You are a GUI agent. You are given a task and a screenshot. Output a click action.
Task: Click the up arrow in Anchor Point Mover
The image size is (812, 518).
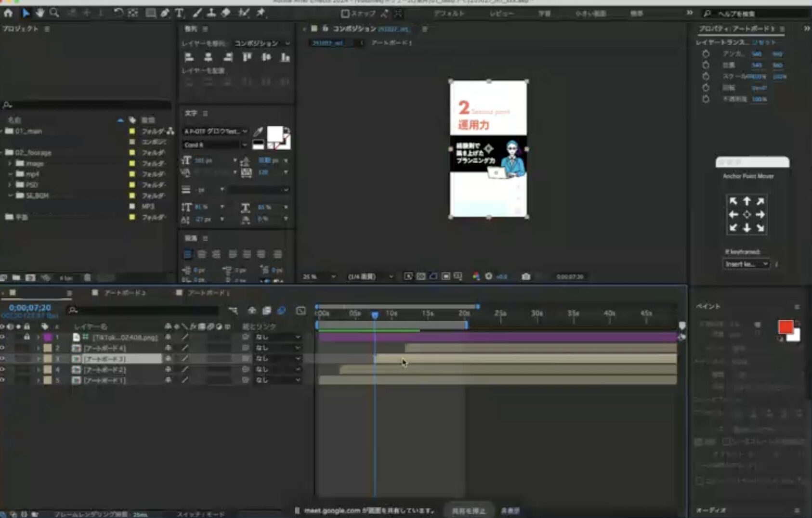(x=747, y=201)
